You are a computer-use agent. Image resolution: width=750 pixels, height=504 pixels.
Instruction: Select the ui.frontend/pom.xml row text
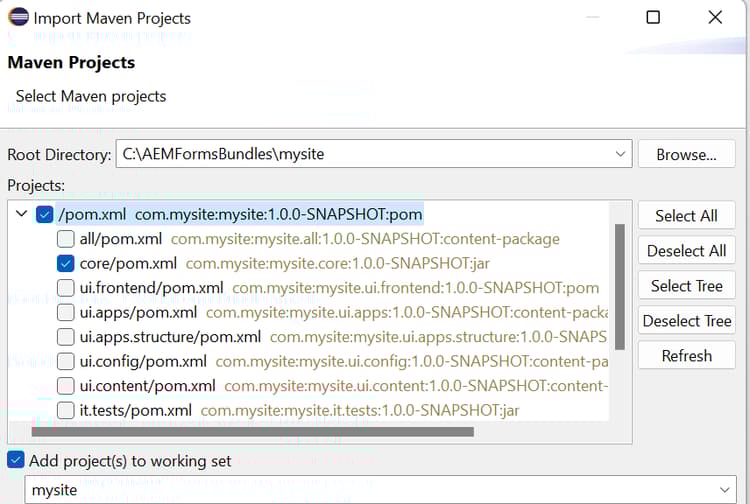pyautogui.click(x=339, y=287)
